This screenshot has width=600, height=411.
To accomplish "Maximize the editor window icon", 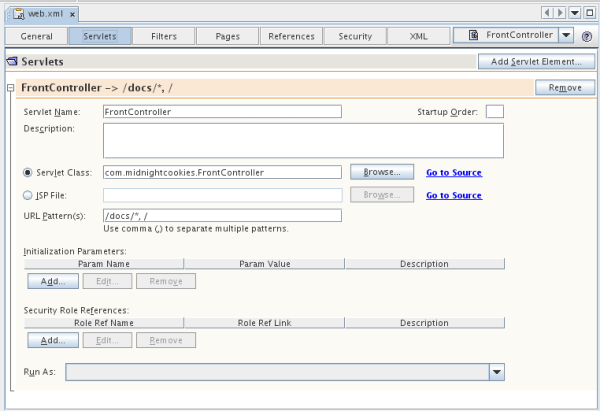I will [x=590, y=13].
